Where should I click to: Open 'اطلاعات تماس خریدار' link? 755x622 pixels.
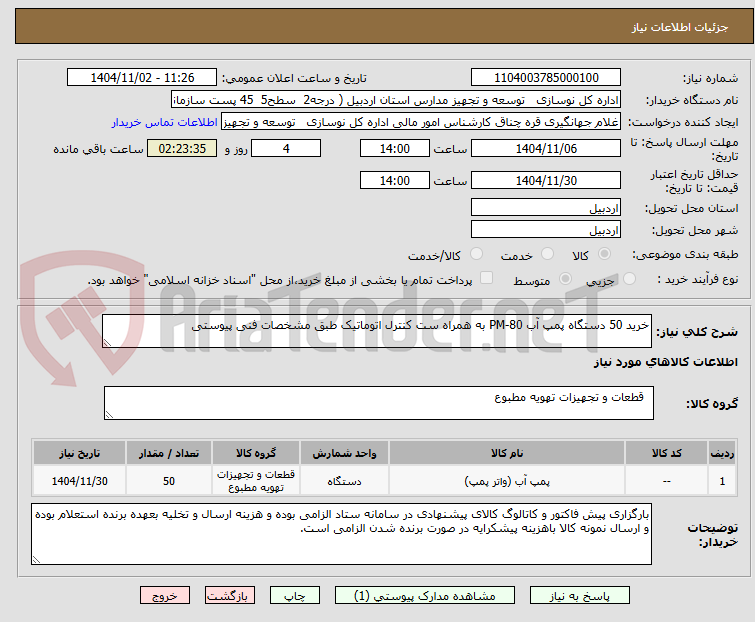pyautogui.click(x=165, y=122)
